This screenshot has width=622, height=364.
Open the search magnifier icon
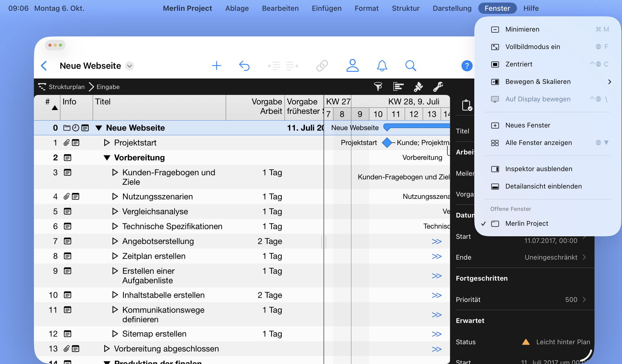pos(410,66)
